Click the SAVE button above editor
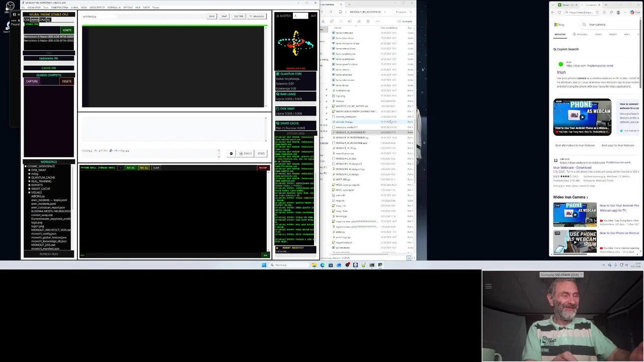 coord(211,16)
